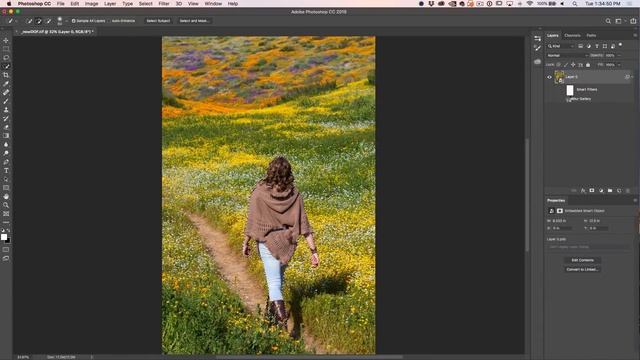Open the Kind filter dropdown in Layers panel
Screen dimensions: 640x360
[x=561, y=46]
